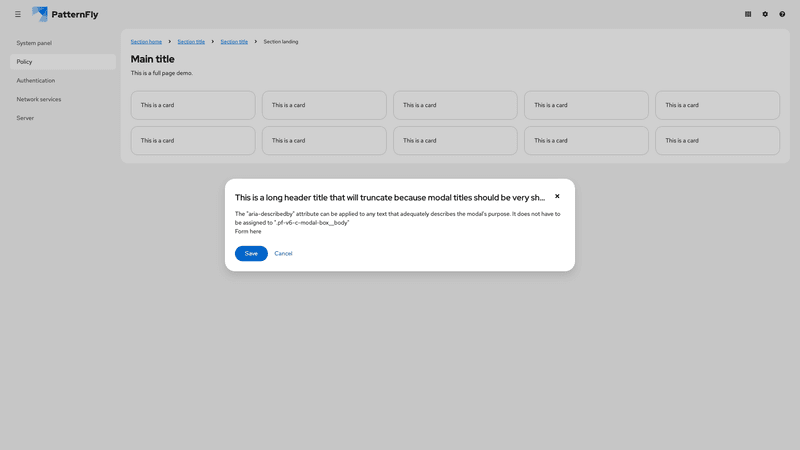Click the first Section title breadcrumb
Image resolution: width=800 pixels, height=450 pixels.
[191, 42]
